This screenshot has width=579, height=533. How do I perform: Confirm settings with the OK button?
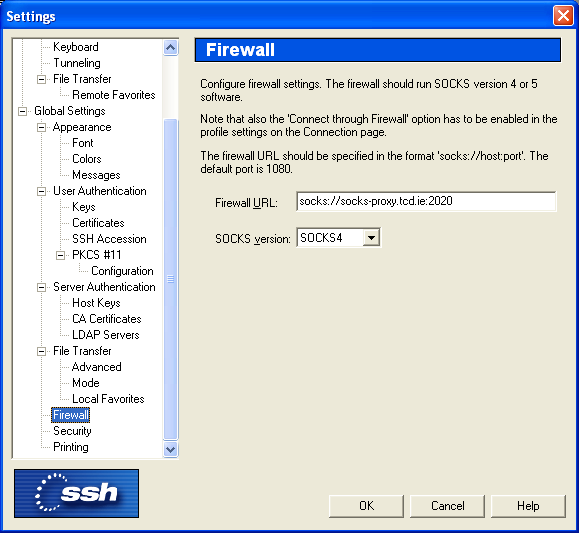coord(366,506)
